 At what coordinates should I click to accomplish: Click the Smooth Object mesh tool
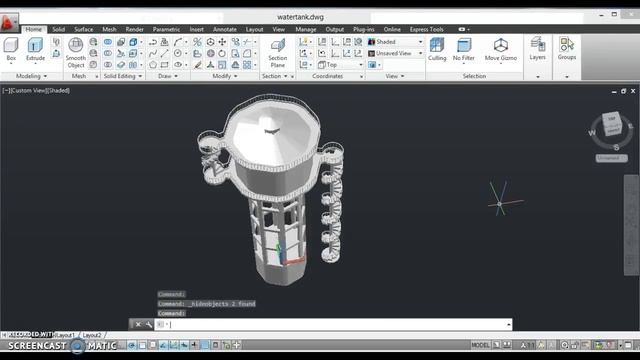(x=76, y=52)
